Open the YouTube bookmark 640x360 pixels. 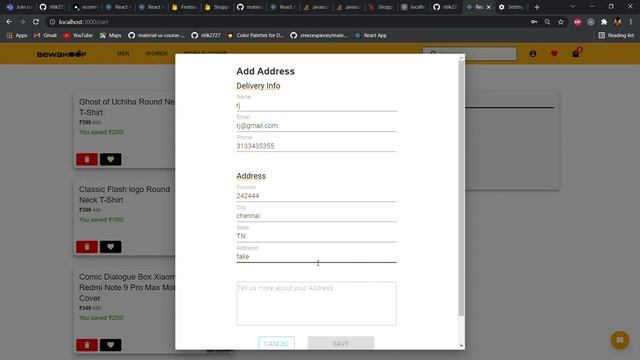(x=78, y=36)
